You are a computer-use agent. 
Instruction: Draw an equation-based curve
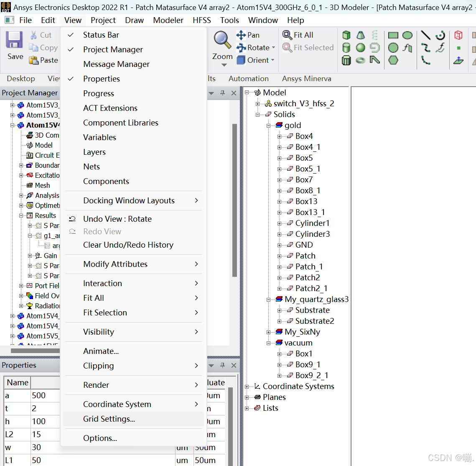440,48
